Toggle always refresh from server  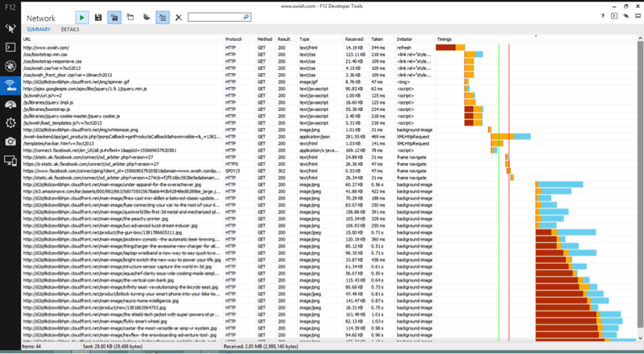114,17
